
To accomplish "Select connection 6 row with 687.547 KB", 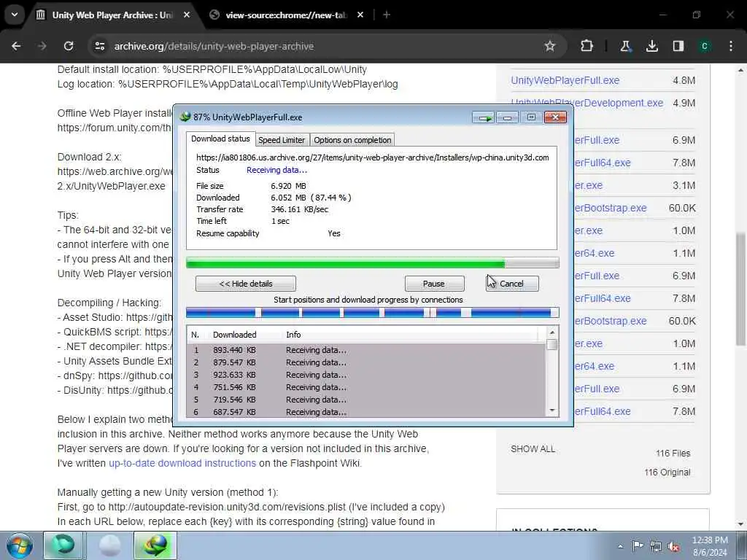I will tap(366, 412).
